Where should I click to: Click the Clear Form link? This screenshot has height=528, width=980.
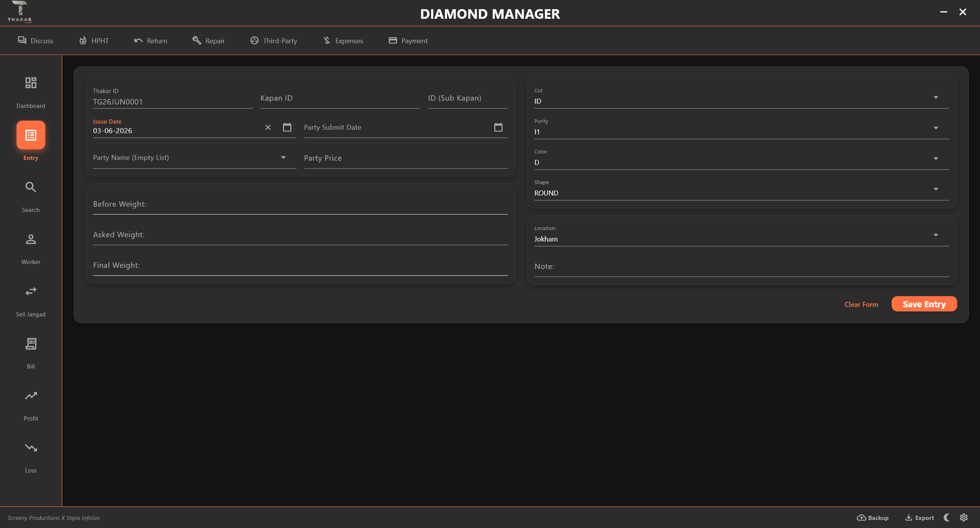click(x=861, y=305)
